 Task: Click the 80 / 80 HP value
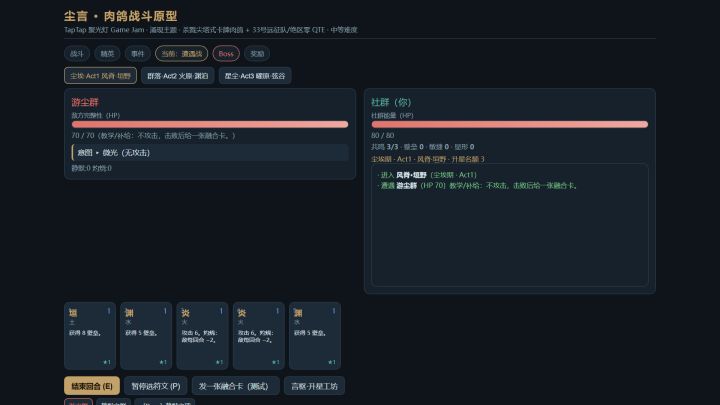point(382,135)
